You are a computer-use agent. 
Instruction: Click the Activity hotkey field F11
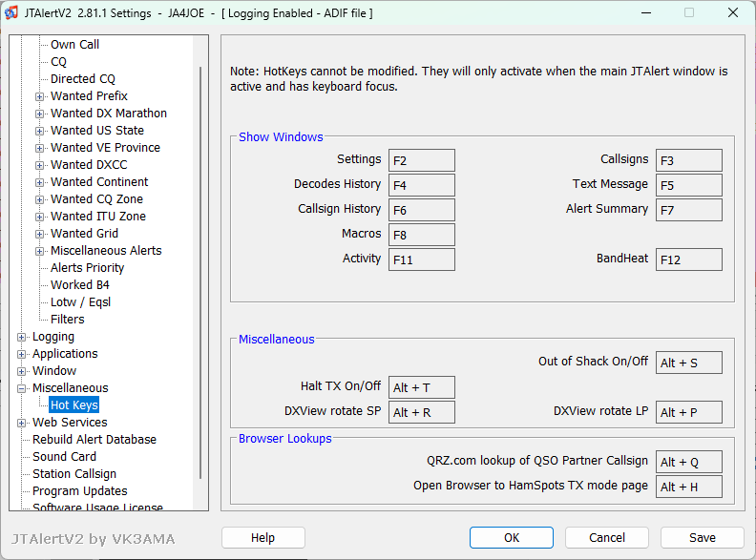pyautogui.click(x=421, y=259)
